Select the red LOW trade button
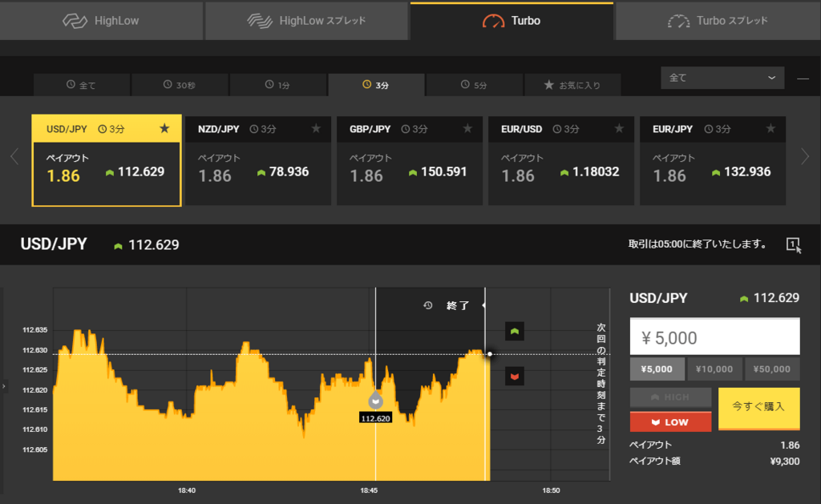 [x=670, y=421]
